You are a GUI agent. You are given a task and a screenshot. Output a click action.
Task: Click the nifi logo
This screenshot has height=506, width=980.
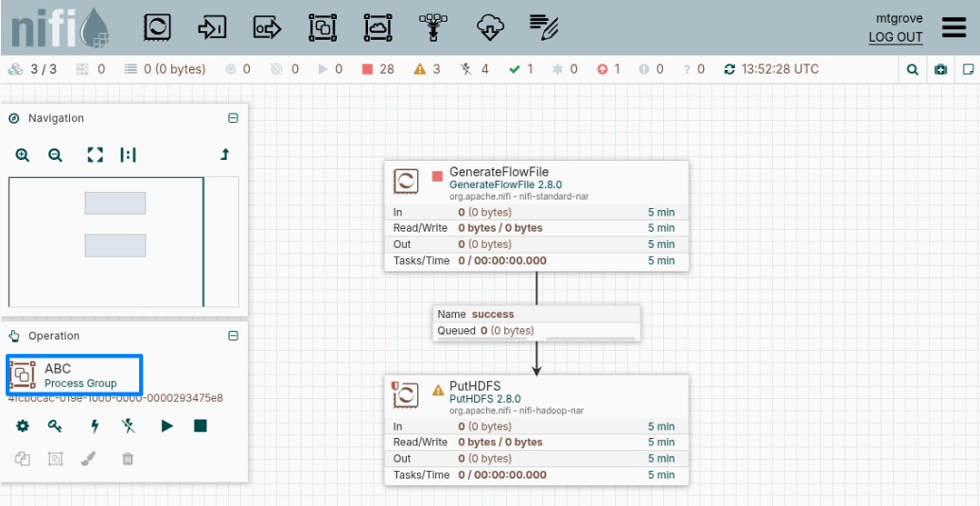pos(60,28)
